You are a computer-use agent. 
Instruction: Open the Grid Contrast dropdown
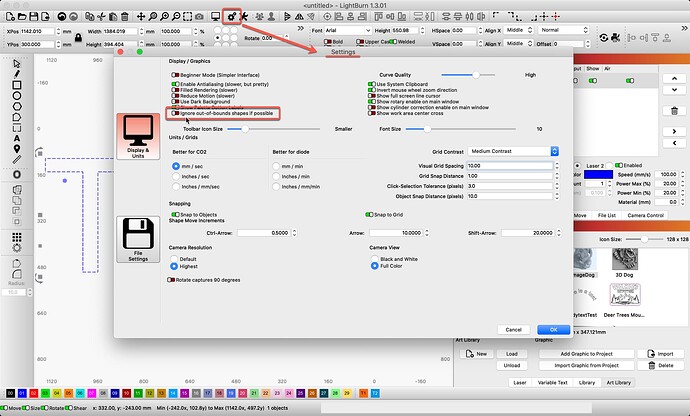pos(511,151)
